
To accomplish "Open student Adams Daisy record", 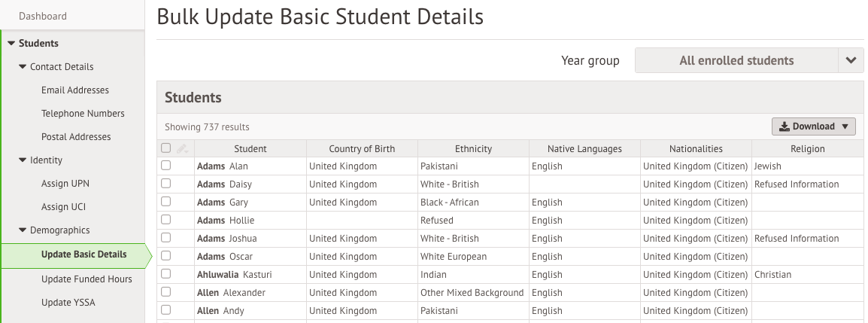I will (221, 184).
